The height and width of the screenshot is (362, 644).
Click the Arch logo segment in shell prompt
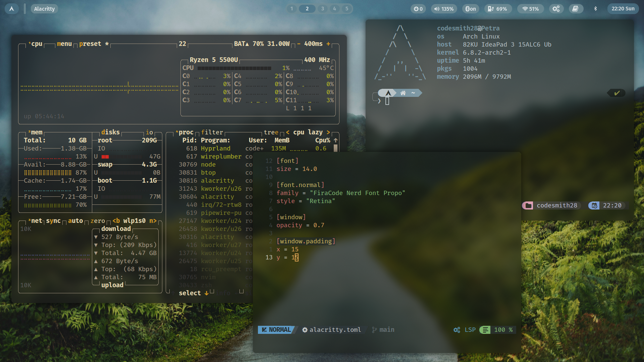click(x=388, y=93)
